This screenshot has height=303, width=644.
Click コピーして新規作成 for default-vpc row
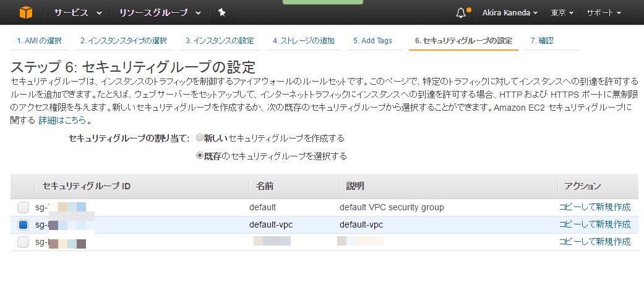point(595,224)
